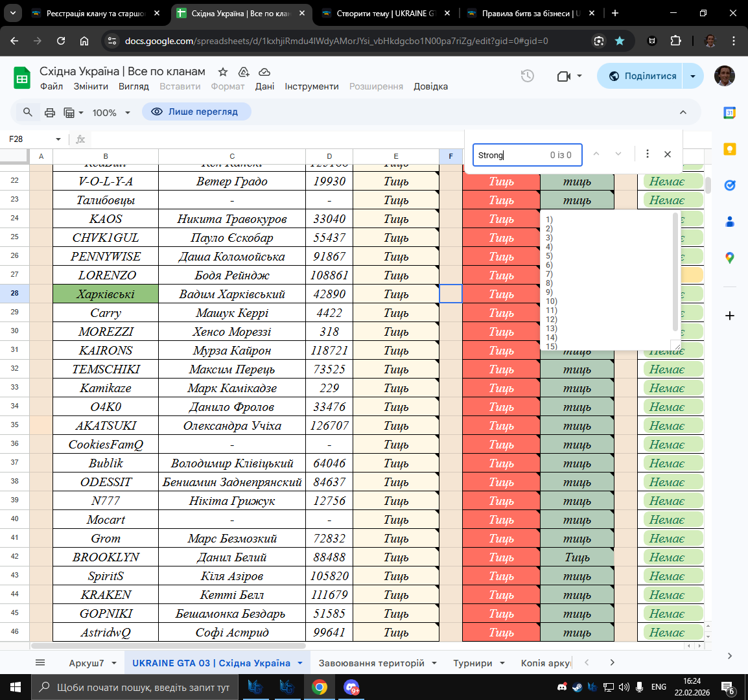The height and width of the screenshot is (700, 748).
Task: Expand share options dropdown arrow
Action: (693, 76)
